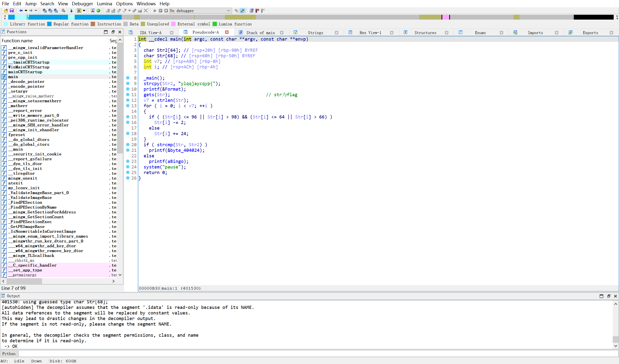Open the File menu

5,3
